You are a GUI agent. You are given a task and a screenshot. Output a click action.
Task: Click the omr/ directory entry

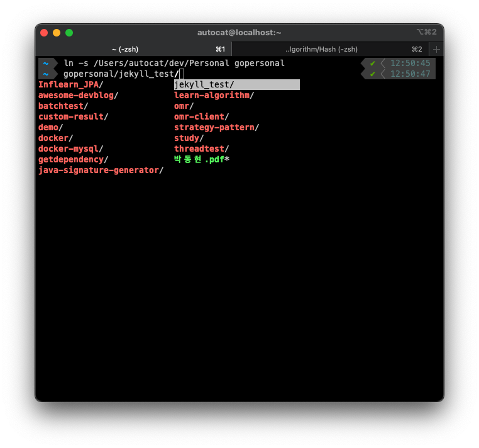tap(184, 106)
